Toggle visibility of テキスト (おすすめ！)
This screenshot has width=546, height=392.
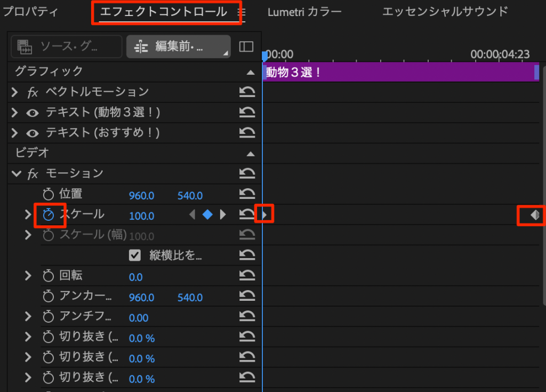(33, 133)
